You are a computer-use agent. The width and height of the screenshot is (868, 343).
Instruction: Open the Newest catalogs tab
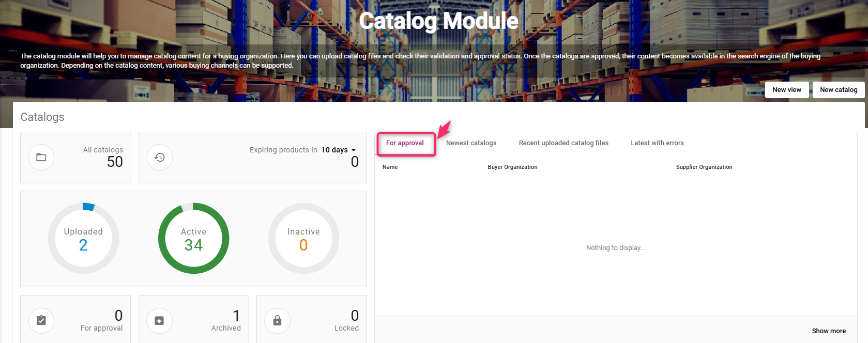click(x=471, y=143)
